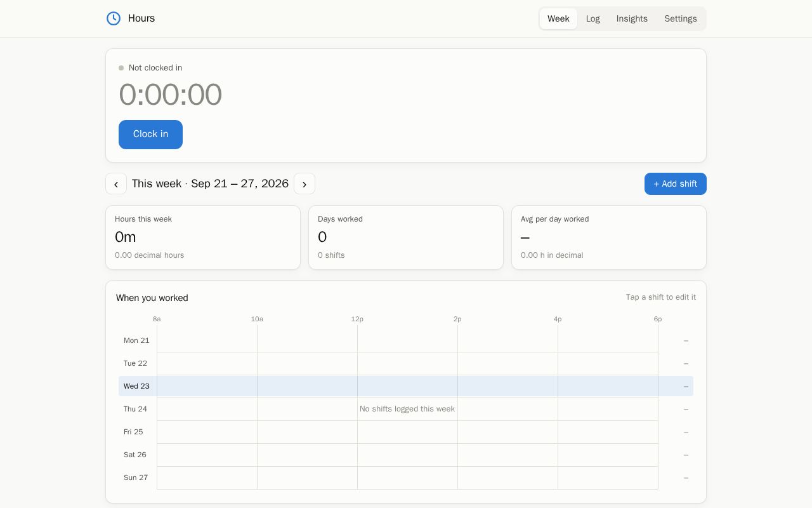812x508 pixels.
Task: Select the Hours this week card
Action: pos(203,237)
